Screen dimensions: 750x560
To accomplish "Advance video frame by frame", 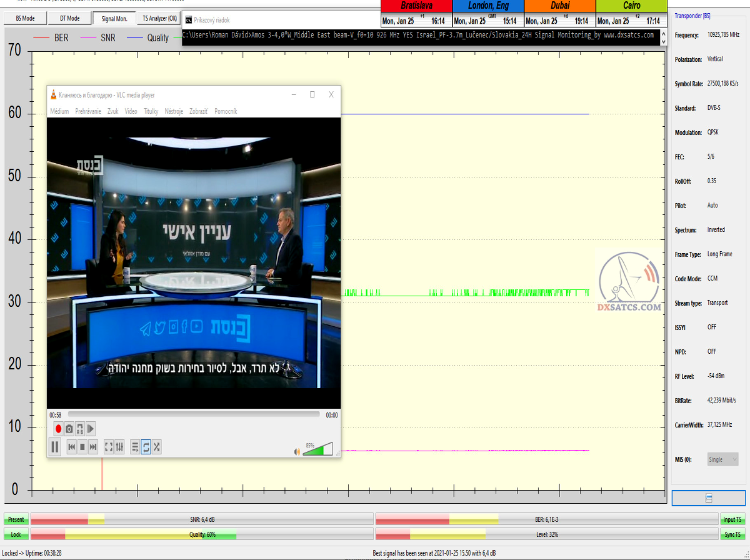I will tap(91, 429).
